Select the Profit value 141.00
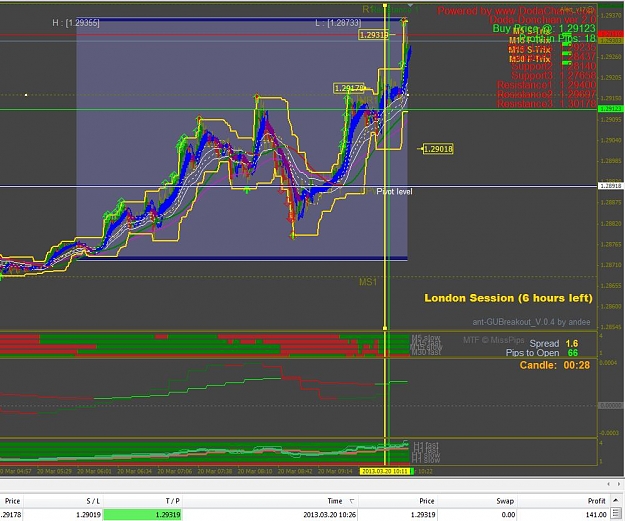625x521 pixels. point(596,515)
